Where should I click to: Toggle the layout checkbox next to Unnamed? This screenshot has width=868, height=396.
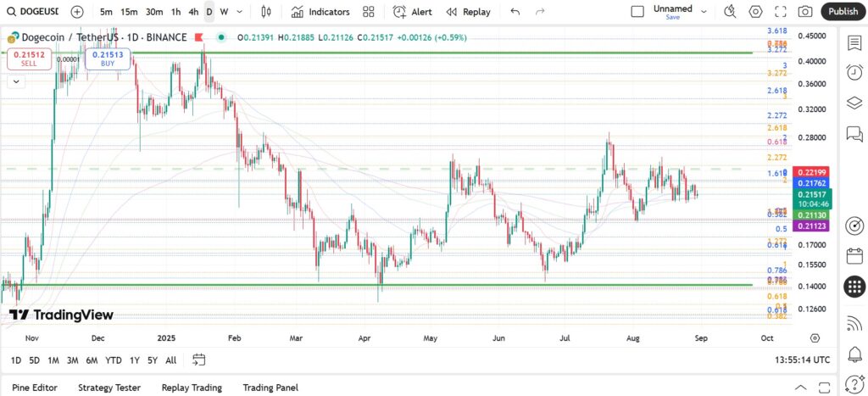(637, 12)
